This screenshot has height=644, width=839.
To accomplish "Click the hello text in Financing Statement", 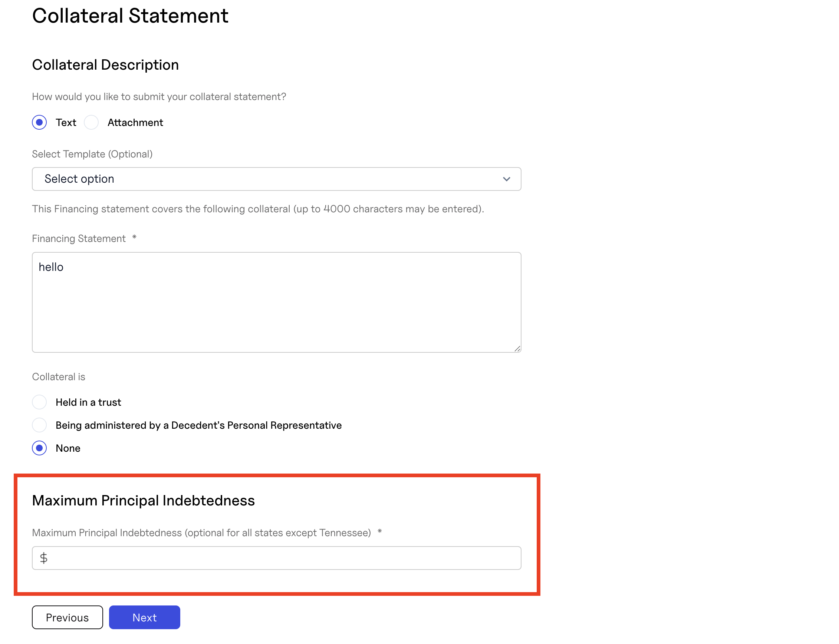I will 51,267.
